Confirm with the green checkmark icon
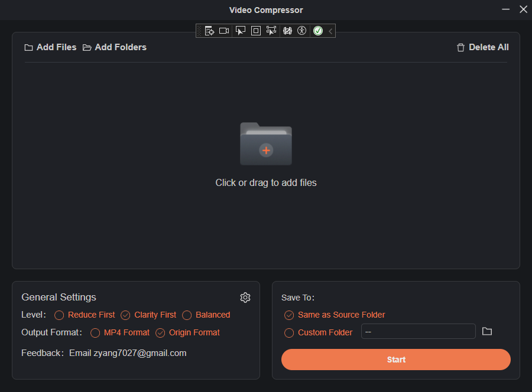 (317, 30)
